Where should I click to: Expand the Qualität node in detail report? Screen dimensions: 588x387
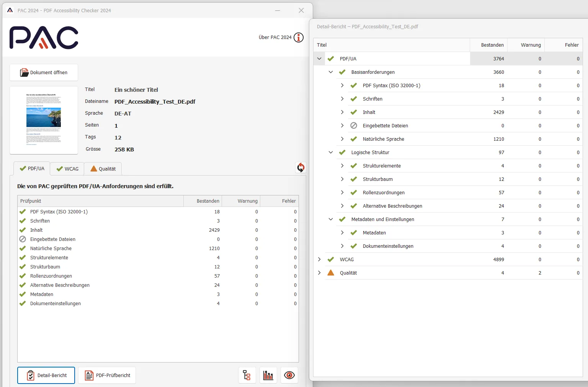(319, 273)
